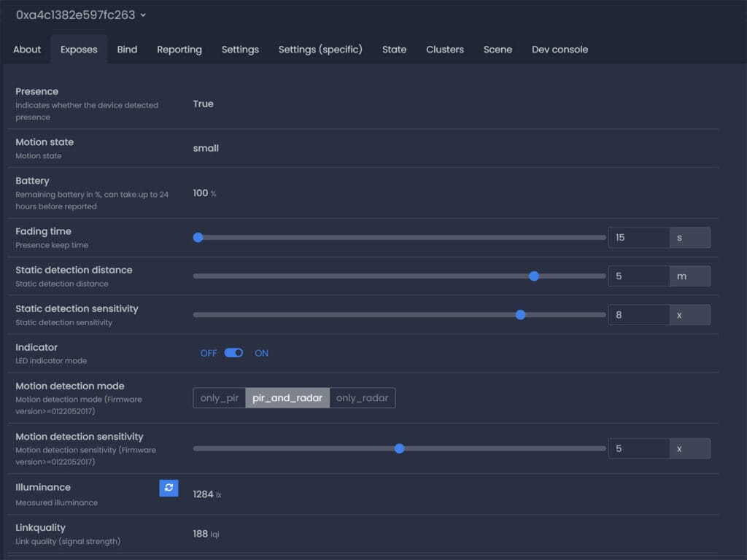Viewport: 747px width, 560px height.
Task: Set Indicator to OFF label
Action: pyautogui.click(x=209, y=353)
